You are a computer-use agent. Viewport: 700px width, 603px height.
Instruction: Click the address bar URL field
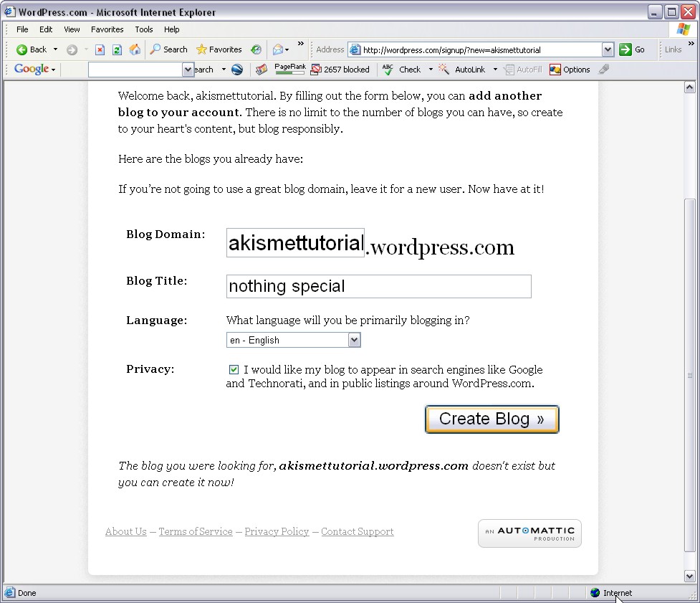481,49
